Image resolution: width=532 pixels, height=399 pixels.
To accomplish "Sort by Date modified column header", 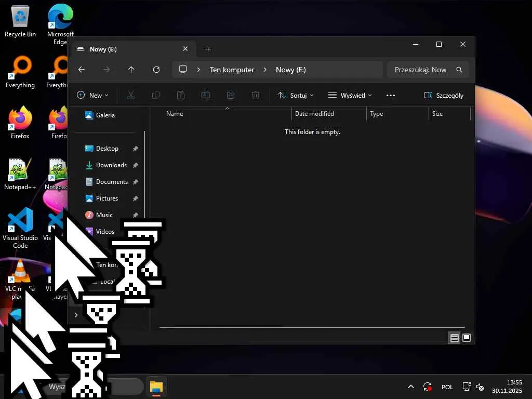I will [329, 114].
